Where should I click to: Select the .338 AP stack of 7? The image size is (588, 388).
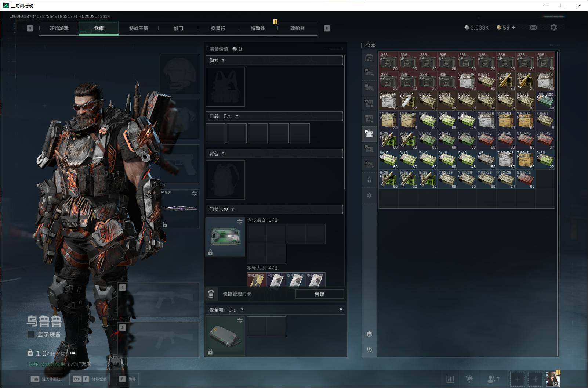pyautogui.click(x=447, y=81)
